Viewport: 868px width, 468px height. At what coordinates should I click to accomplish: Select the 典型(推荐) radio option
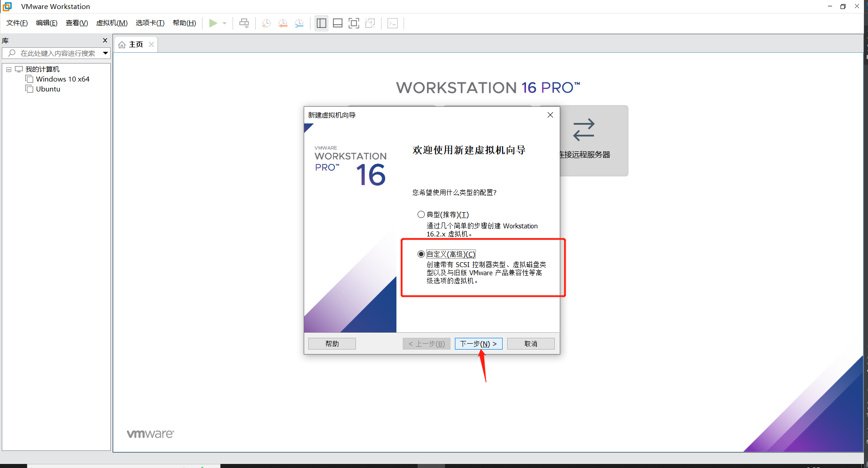coord(421,214)
